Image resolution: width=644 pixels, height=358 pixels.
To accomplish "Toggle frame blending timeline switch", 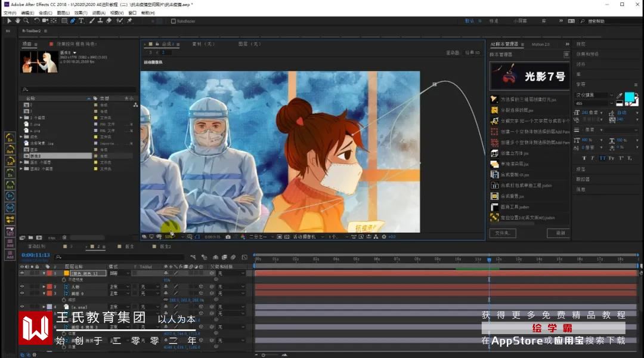I will point(224,257).
